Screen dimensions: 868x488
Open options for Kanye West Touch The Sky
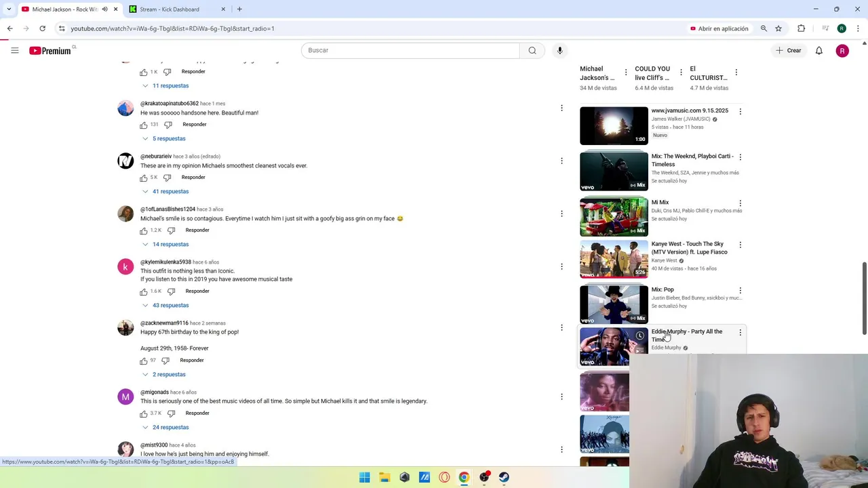coord(740,245)
